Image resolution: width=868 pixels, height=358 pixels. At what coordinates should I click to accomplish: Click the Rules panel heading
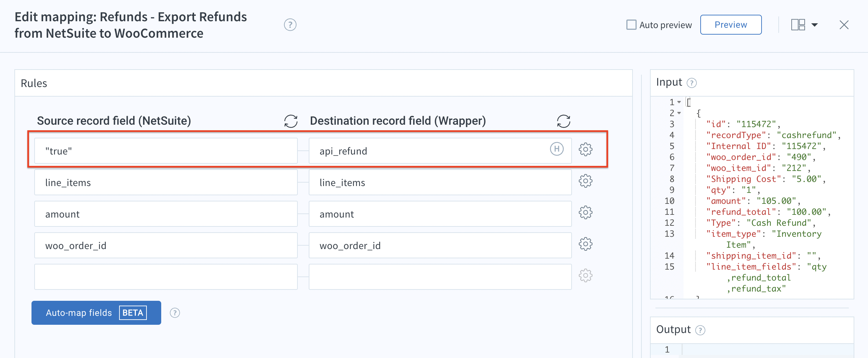click(34, 83)
